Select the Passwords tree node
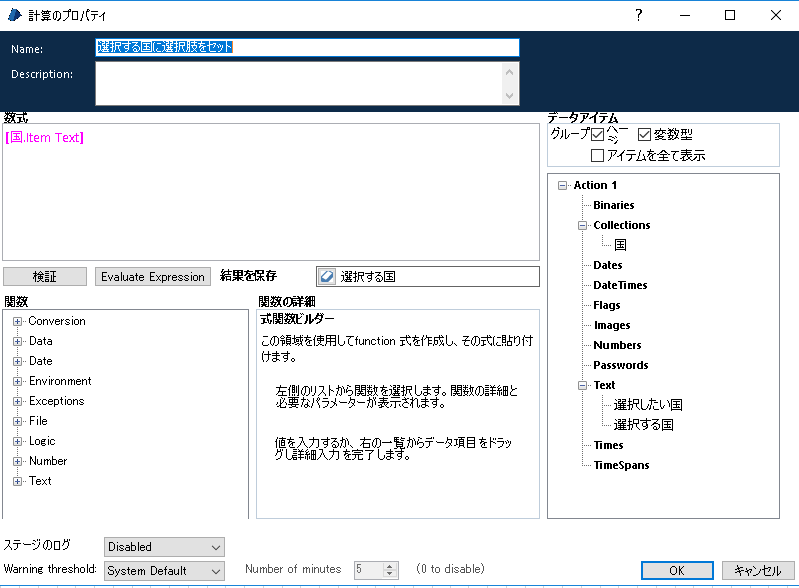The width and height of the screenshot is (799, 588). tap(621, 365)
